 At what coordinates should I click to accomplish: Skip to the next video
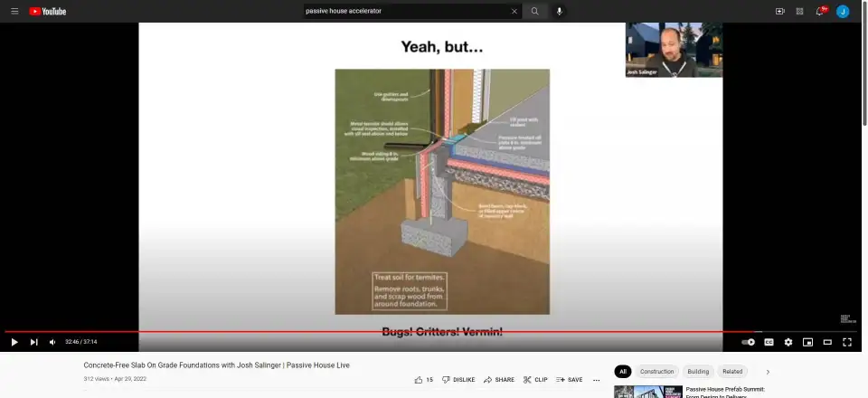(33, 342)
